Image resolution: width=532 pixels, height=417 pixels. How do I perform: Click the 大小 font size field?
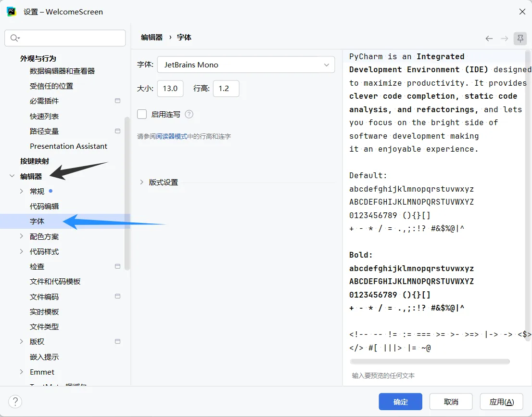[x=170, y=89]
